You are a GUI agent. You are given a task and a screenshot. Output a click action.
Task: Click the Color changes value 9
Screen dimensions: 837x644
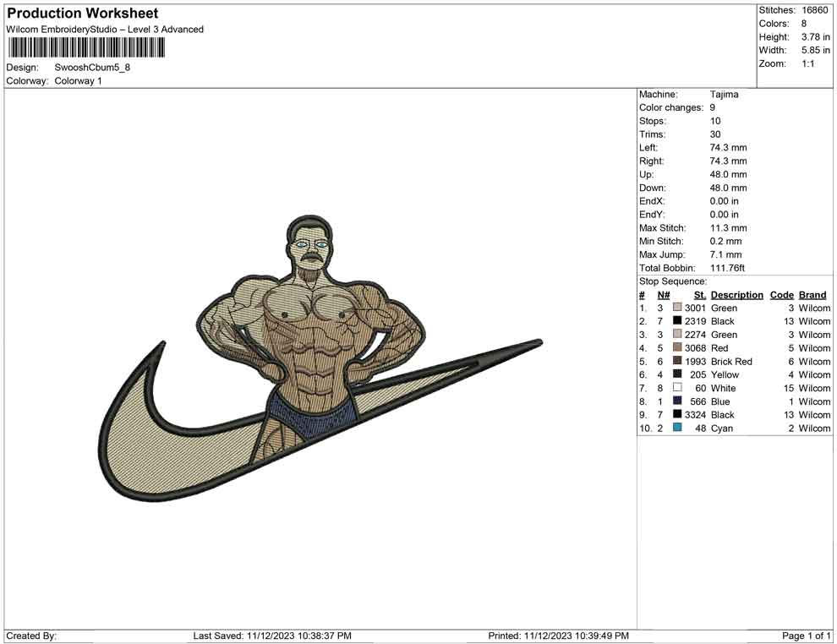712,108
